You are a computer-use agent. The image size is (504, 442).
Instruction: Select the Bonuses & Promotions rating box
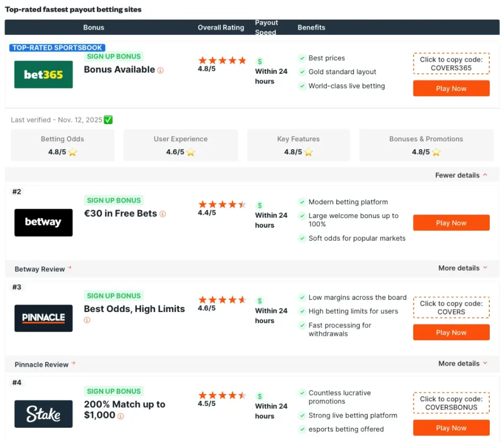coord(426,145)
